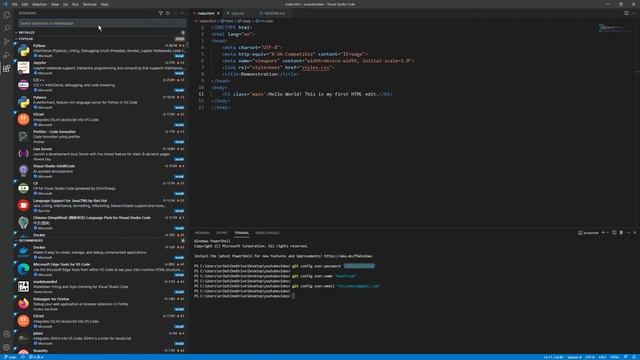The image size is (640, 360).
Task: Install the Jupyter extension
Action: [x=179, y=73]
